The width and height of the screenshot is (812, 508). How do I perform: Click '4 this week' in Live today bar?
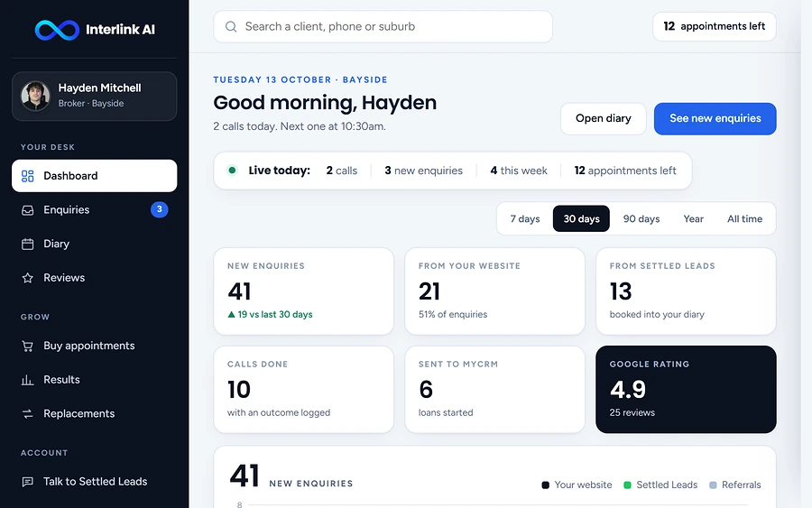click(x=519, y=171)
